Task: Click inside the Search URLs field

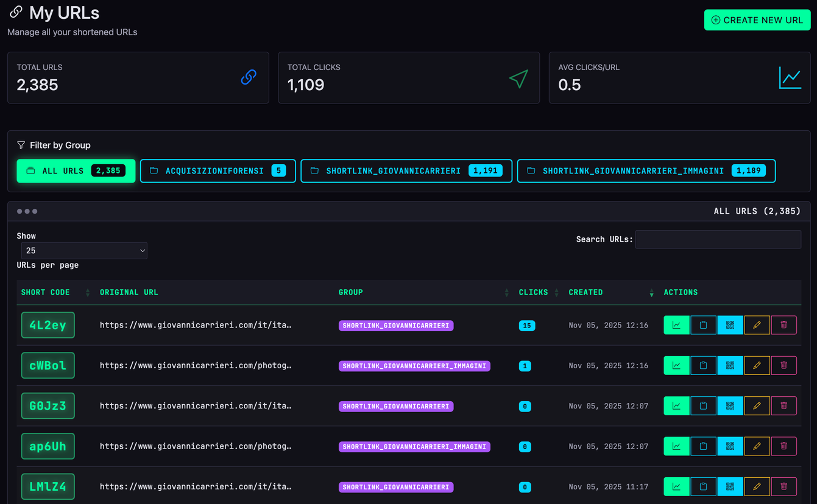Action: click(718, 239)
